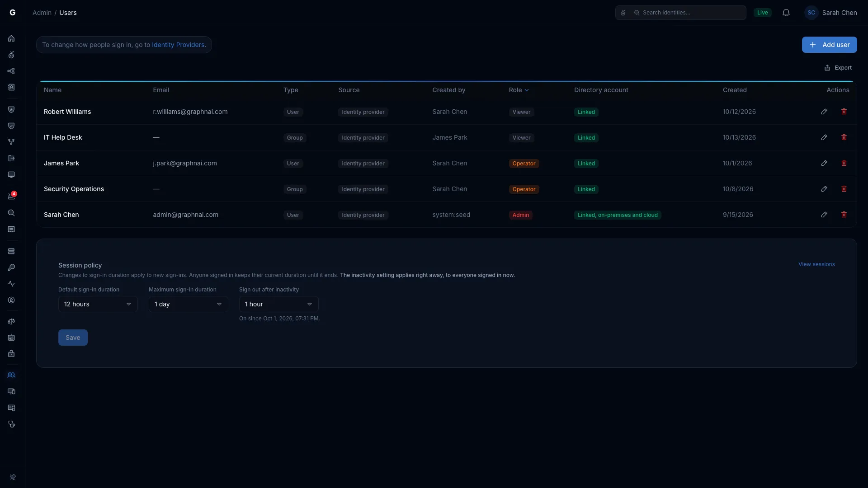Open the keyhole circle icon in the sidebar
868x488 pixels.
[11, 300]
